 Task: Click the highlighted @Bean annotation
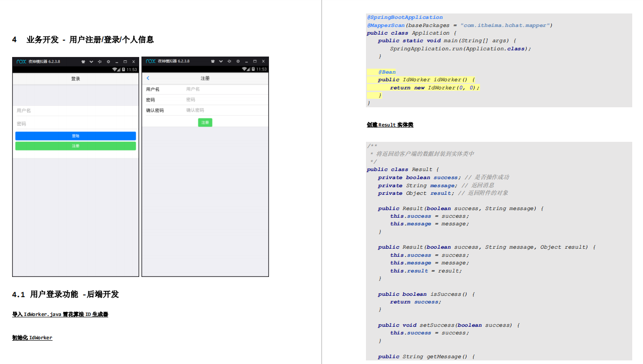pos(387,72)
